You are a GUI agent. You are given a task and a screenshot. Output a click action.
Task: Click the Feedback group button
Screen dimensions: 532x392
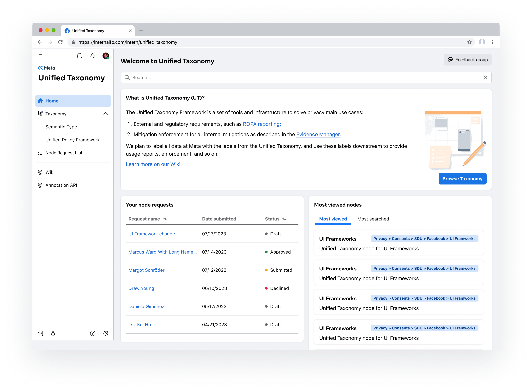pos(468,60)
